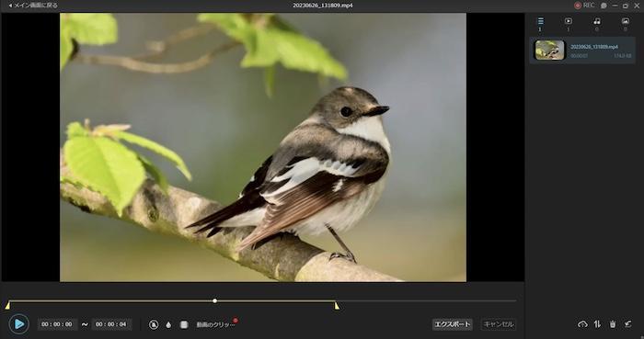Click the start time 00:00:00 field

(x=57, y=324)
